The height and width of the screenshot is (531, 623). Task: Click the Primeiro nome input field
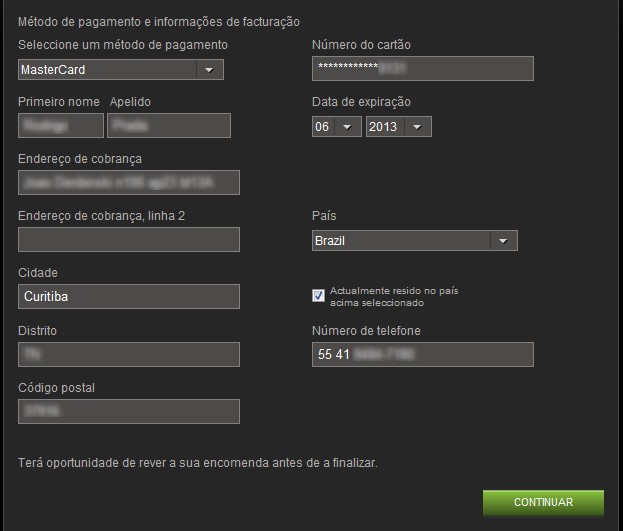[x=61, y=126]
